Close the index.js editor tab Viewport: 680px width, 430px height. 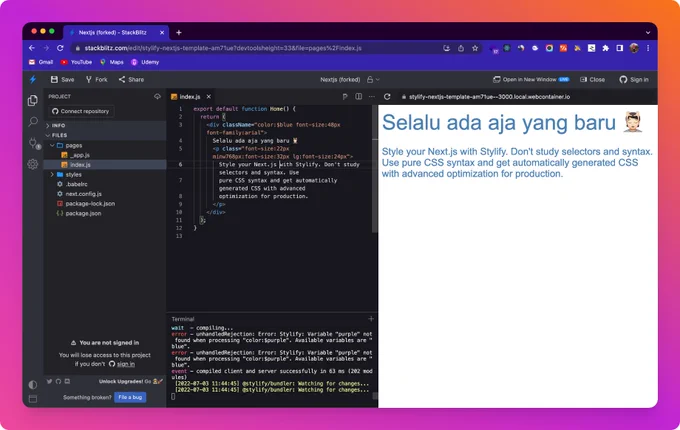pos(209,97)
